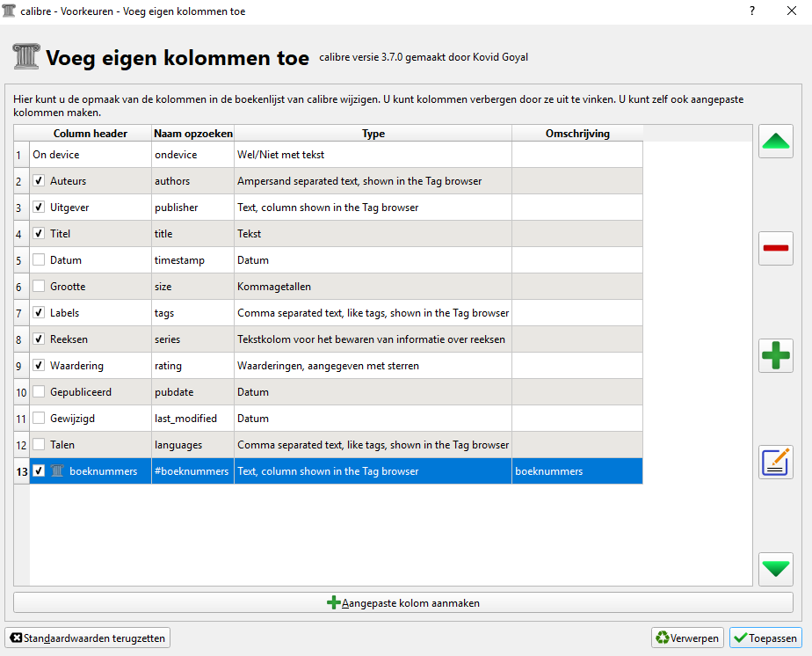
Task: Click the green plus add column icon
Action: click(x=776, y=355)
